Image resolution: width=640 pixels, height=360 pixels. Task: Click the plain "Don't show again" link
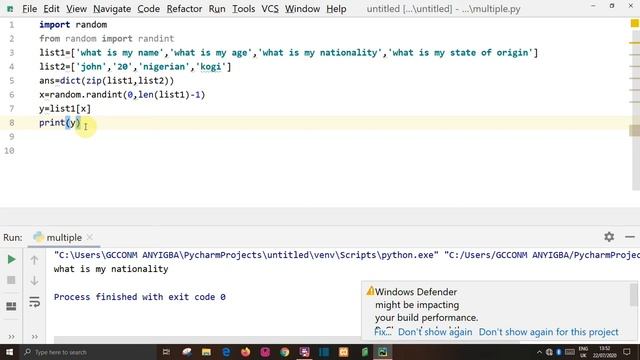435,332
